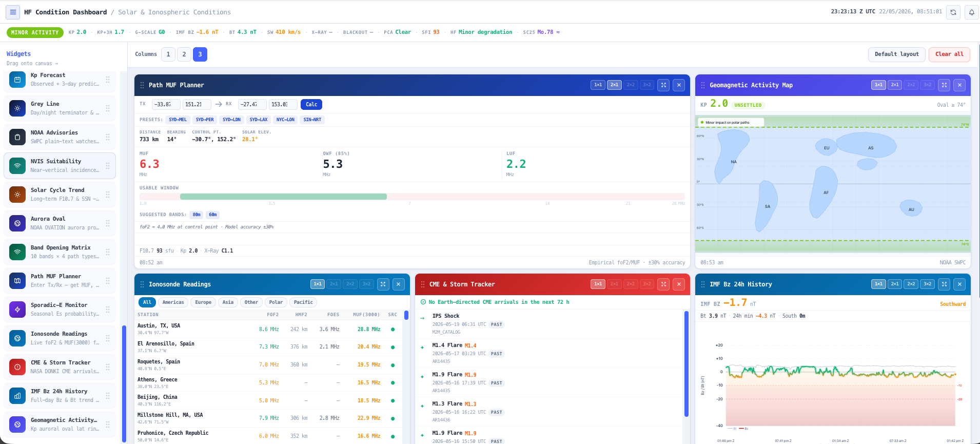Grab the Ionosonde Readings panel drag handle

(142, 284)
